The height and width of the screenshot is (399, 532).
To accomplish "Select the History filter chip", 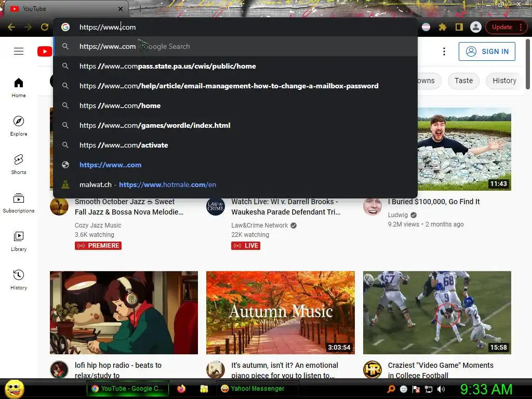I will [504, 81].
